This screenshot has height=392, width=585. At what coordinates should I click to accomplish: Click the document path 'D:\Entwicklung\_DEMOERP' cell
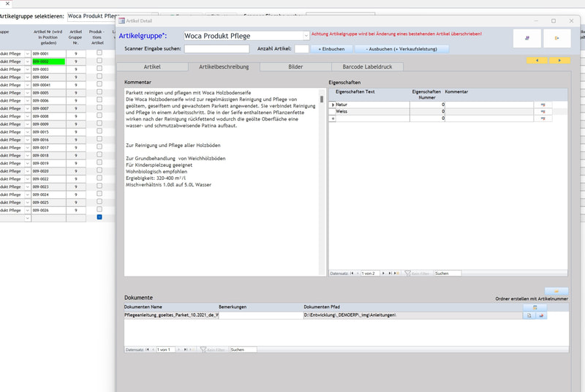(x=413, y=315)
